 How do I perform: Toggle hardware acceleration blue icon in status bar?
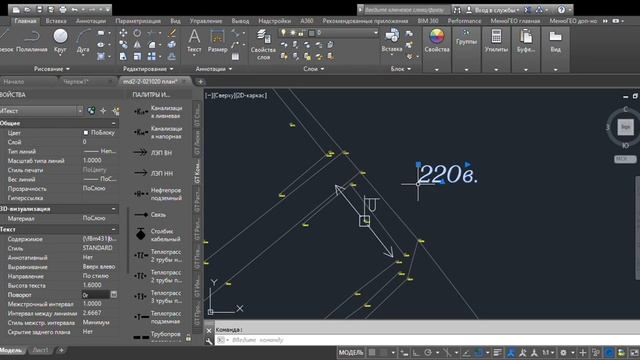pyautogui.click(x=609, y=352)
